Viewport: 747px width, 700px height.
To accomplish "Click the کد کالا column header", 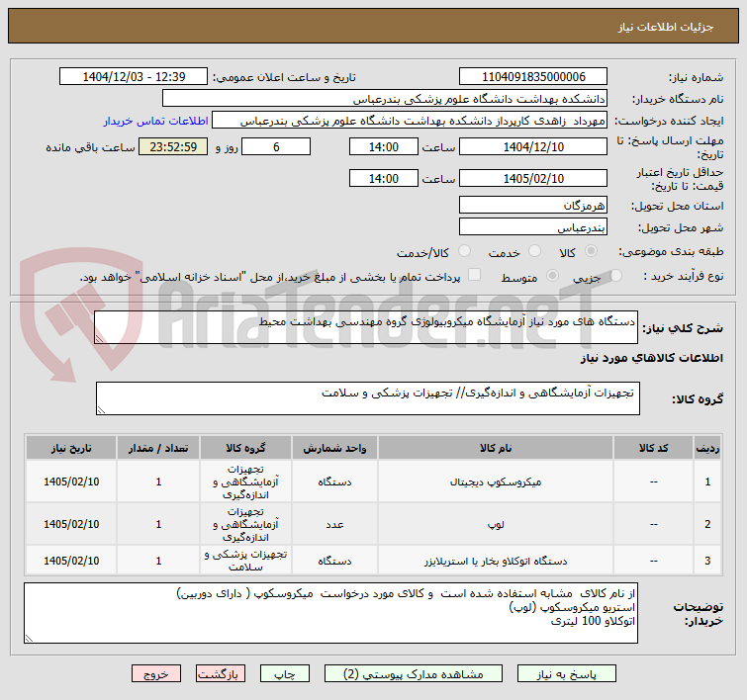I will coord(653,448).
